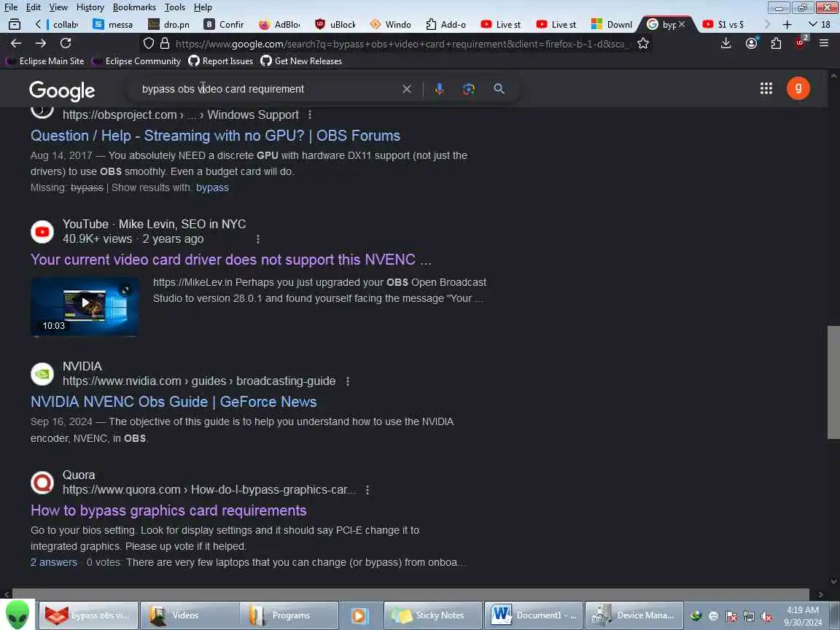Open 'NVIDIA NVENC Obs Guide' result
The width and height of the screenshot is (840, 630).
pos(174,402)
